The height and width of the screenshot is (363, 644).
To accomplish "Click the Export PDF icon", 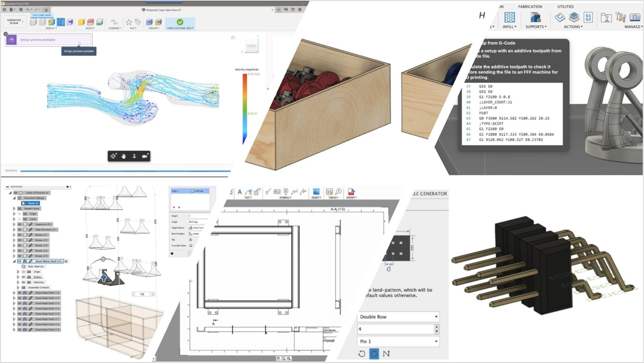I will pos(351,192).
